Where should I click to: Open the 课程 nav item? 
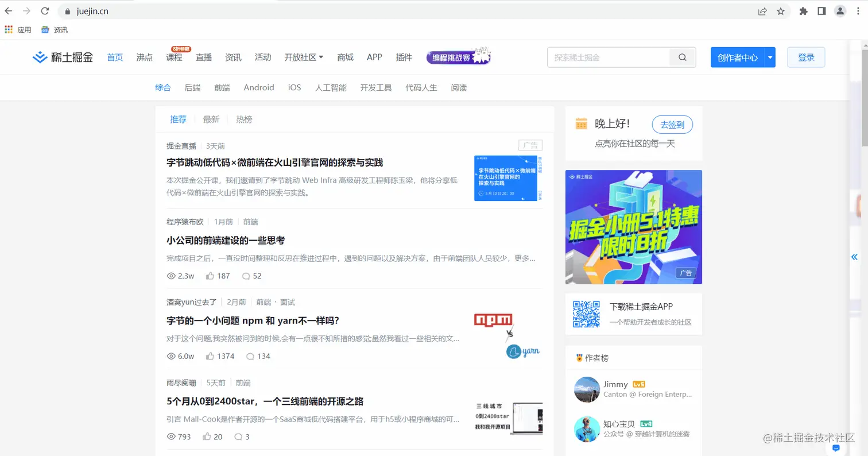(x=174, y=57)
